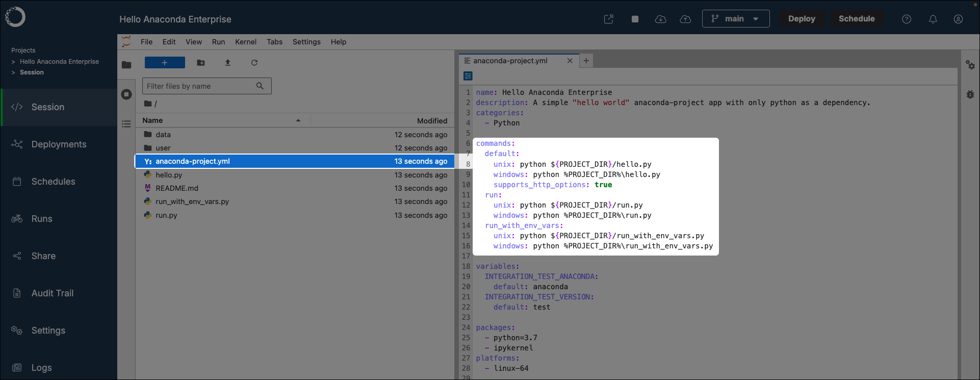980x380 pixels.
Task: Click the Session breadcrumb under Projects
Action: [32, 72]
